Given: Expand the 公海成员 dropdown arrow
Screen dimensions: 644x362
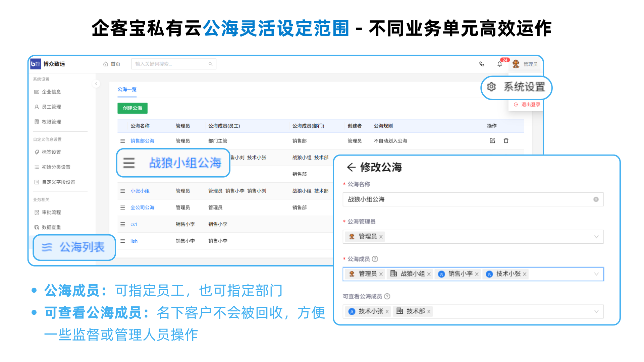Looking at the screenshot, I should pos(596,274).
